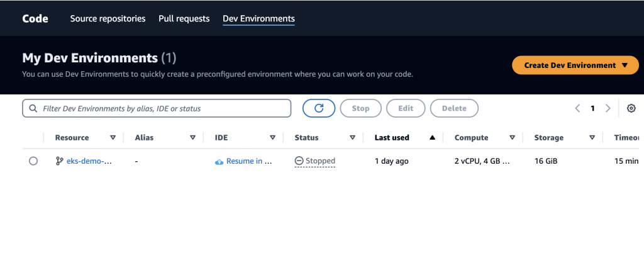Open Source repositories tab
644x260 pixels.
pyautogui.click(x=108, y=18)
